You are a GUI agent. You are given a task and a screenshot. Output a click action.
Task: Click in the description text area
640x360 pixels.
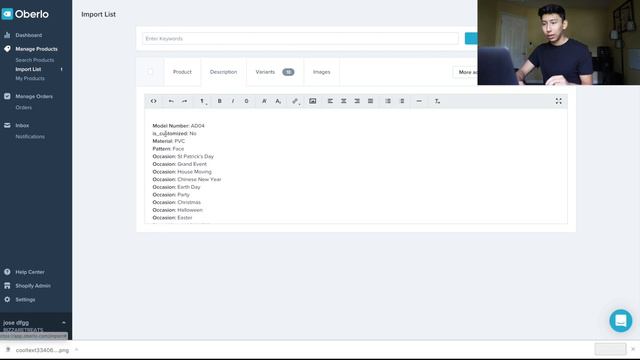[356, 167]
